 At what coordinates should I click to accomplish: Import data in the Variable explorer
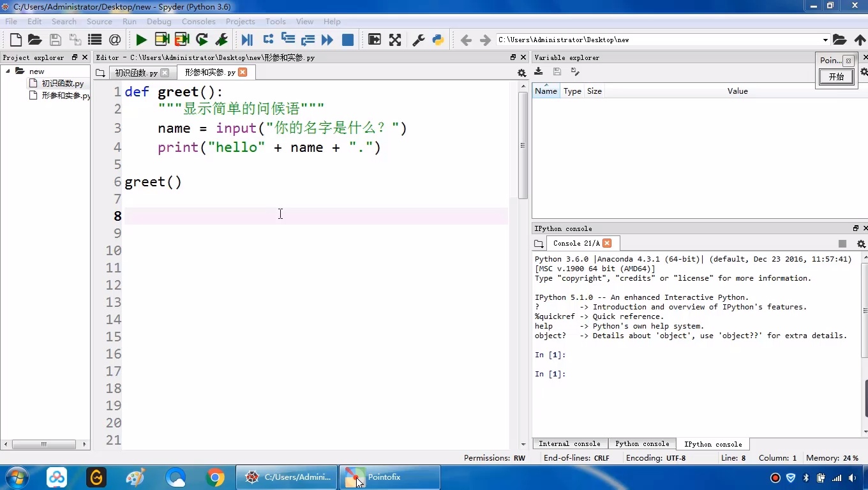(x=538, y=72)
